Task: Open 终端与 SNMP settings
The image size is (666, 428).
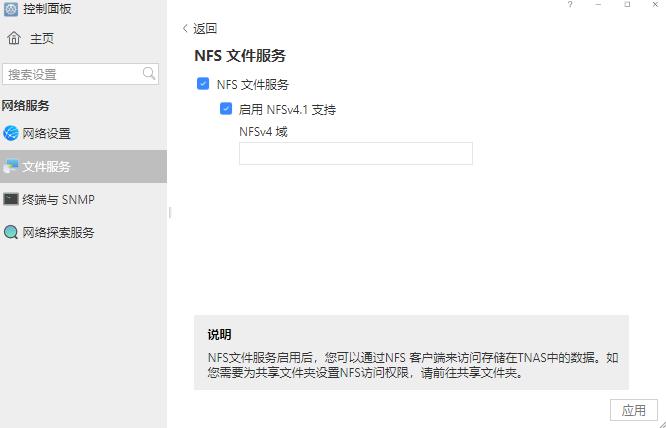Action: point(58,199)
